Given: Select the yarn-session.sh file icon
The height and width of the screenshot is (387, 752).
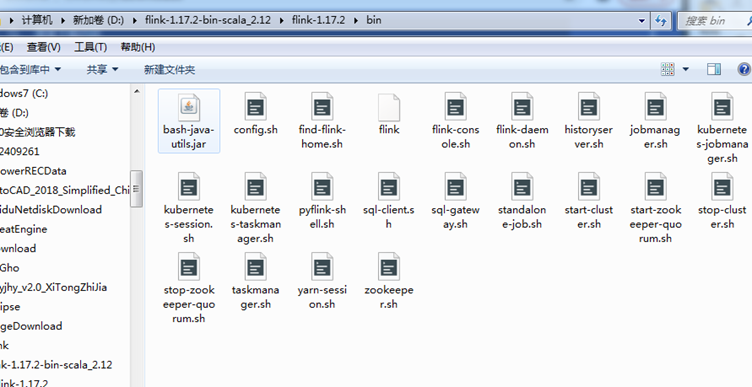Looking at the screenshot, I should pyautogui.click(x=322, y=267).
